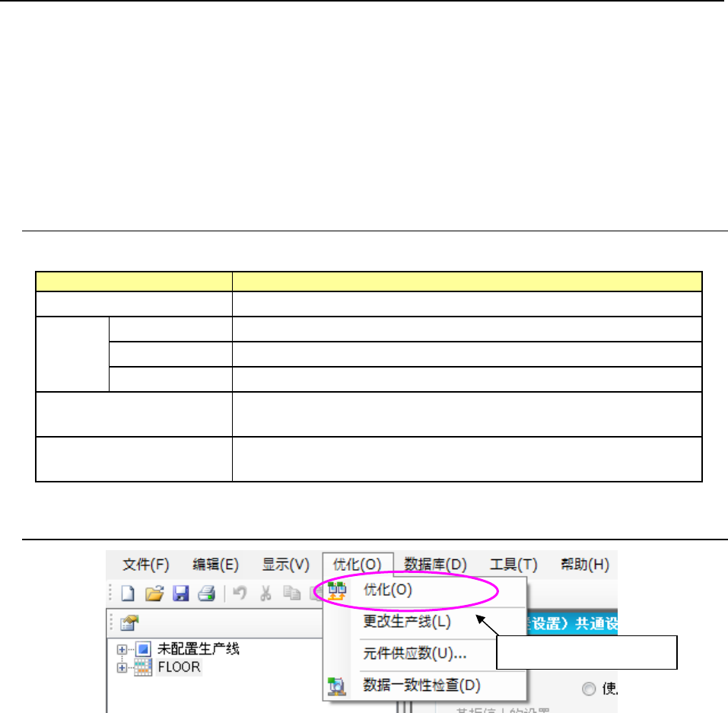Click the grid icon of FLOOR
This screenshot has width=728, height=713.
143,667
